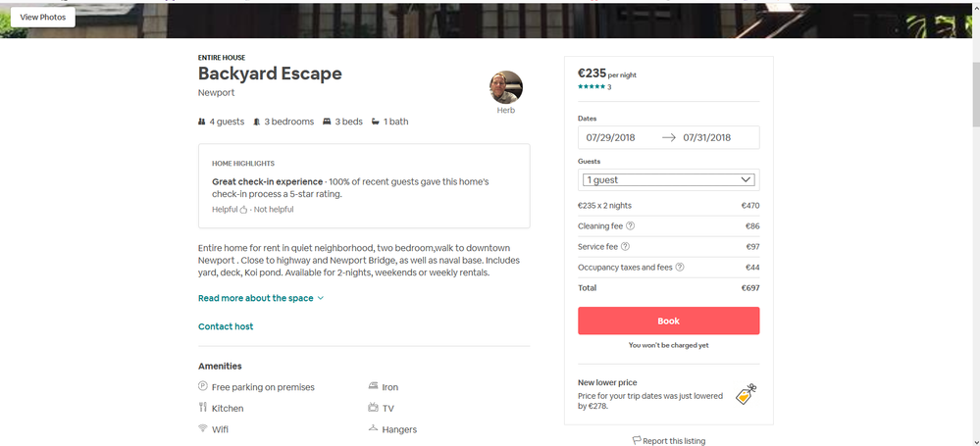980x446 pixels.
Task: Open the Guests dropdown
Action: click(668, 180)
